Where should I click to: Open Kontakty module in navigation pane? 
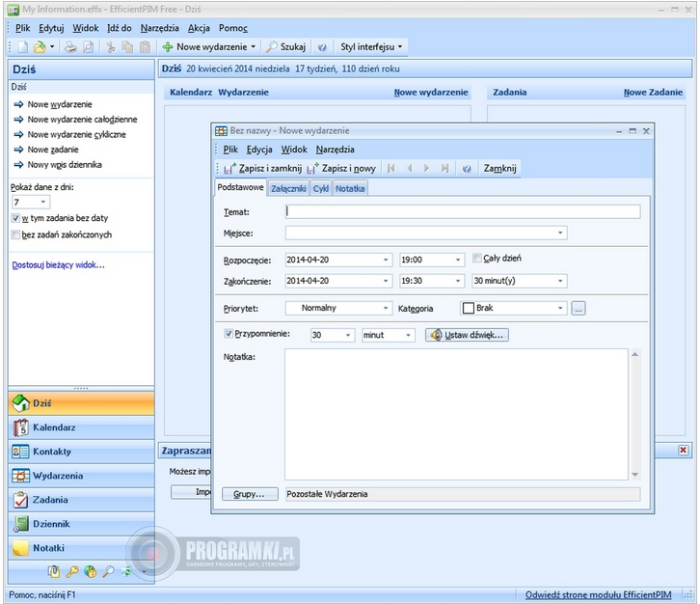pos(81,452)
